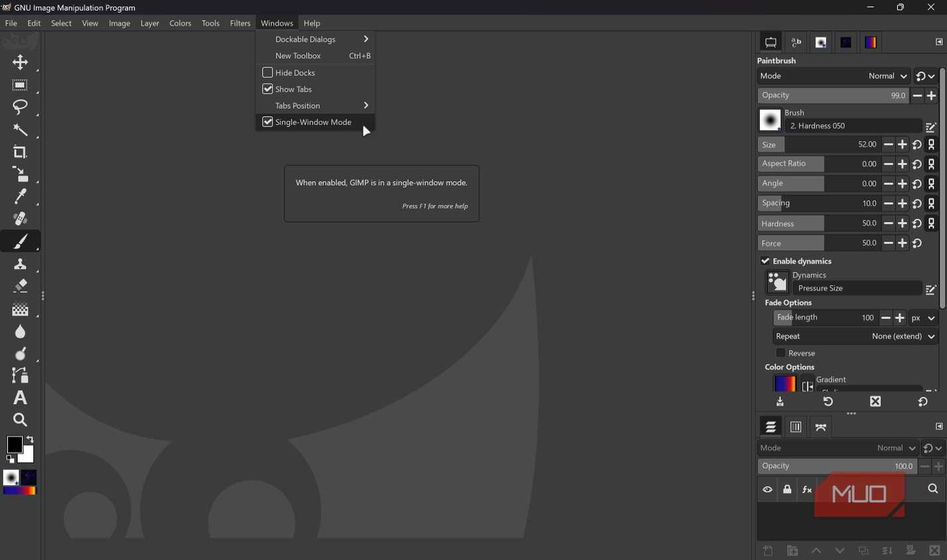Restore tool preset icon below options
Screen dimensions: 947x560
(x=828, y=402)
